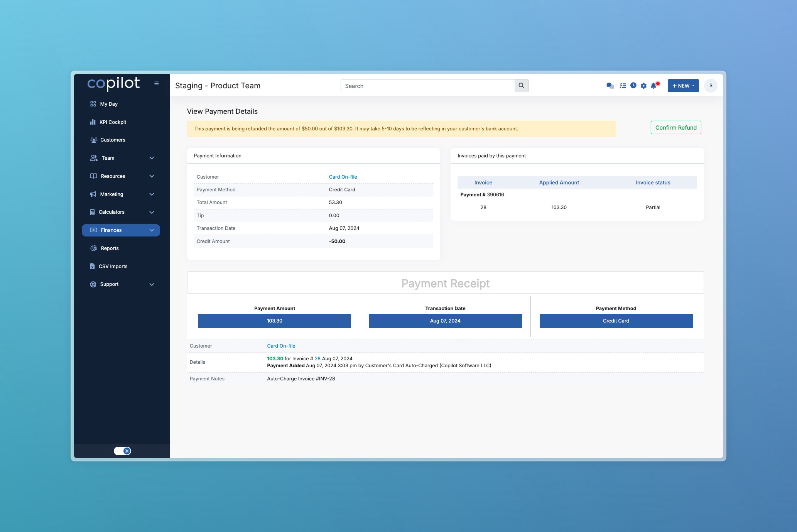Click the 103.30 Payment Amount bar

point(275,321)
